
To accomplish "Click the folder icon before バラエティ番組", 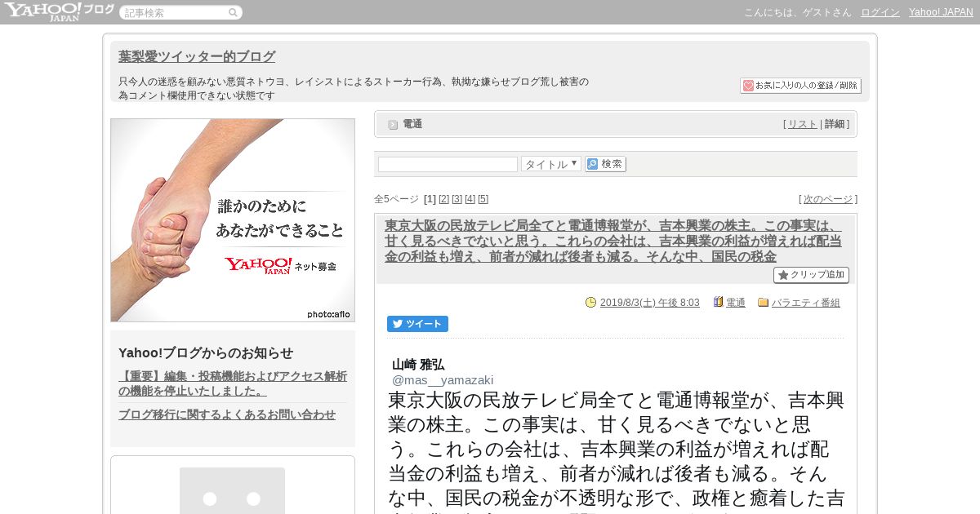I will click(x=764, y=302).
